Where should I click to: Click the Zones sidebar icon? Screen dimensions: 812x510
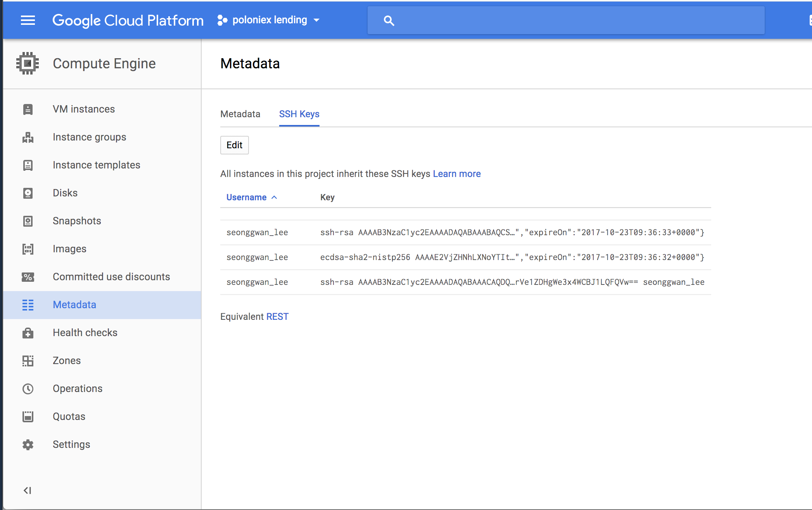(28, 360)
